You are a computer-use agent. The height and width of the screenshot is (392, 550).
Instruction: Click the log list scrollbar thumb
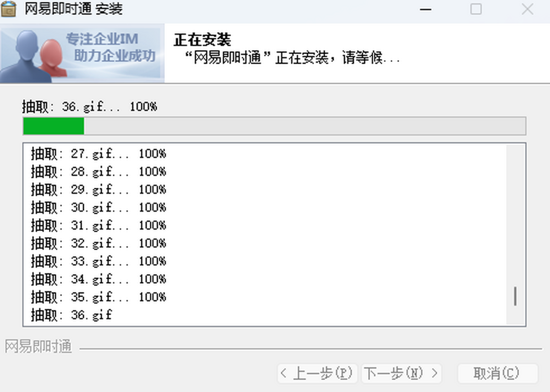pos(516,296)
